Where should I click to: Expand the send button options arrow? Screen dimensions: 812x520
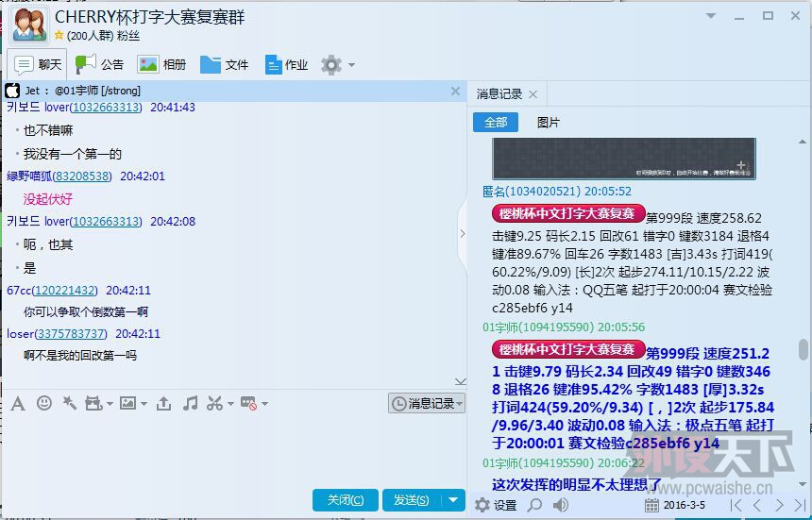point(455,500)
